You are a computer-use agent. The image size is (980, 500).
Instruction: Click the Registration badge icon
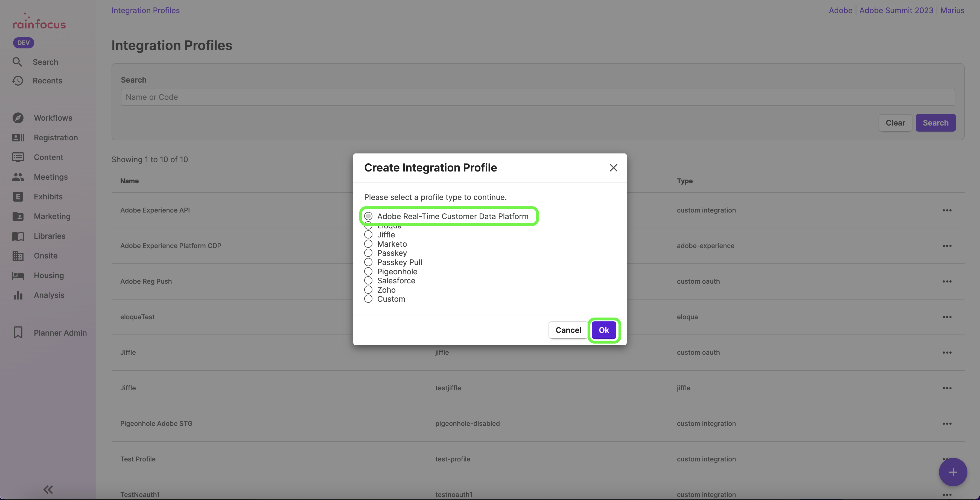[18, 138]
